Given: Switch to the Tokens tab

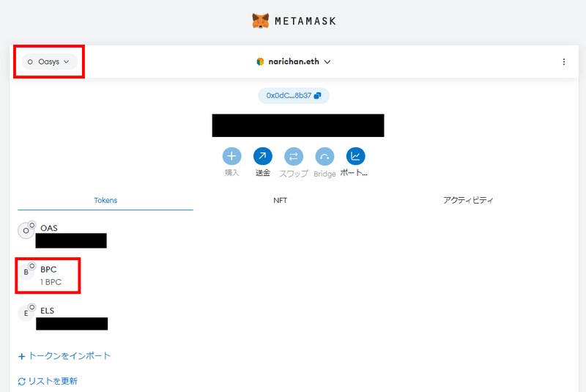Looking at the screenshot, I should [105, 200].
